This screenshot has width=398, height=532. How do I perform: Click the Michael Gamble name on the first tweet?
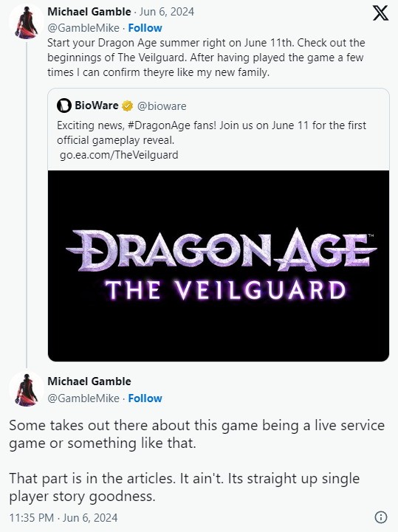[x=89, y=12]
